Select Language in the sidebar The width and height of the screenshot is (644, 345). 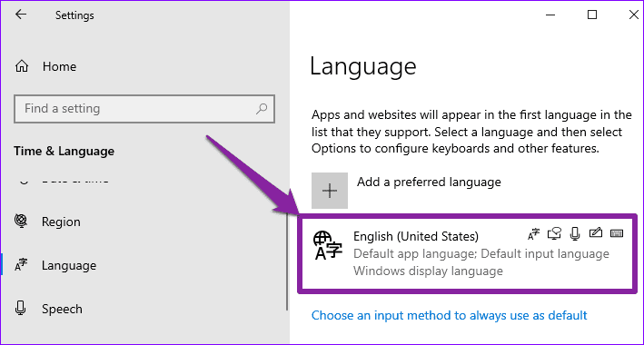click(69, 265)
